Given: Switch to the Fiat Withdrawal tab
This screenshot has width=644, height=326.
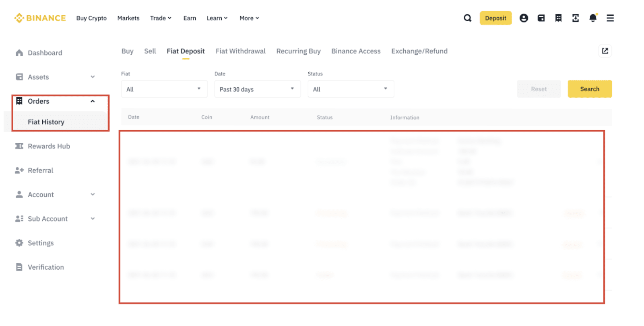Looking at the screenshot, I should coord(241,51).
